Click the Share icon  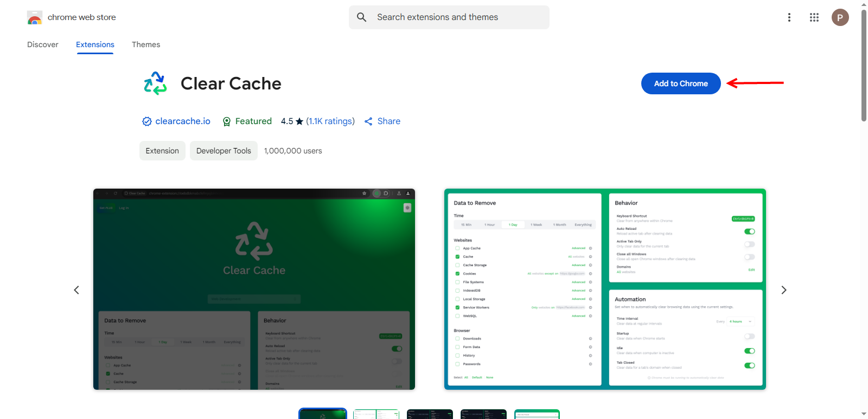point(368,121)
